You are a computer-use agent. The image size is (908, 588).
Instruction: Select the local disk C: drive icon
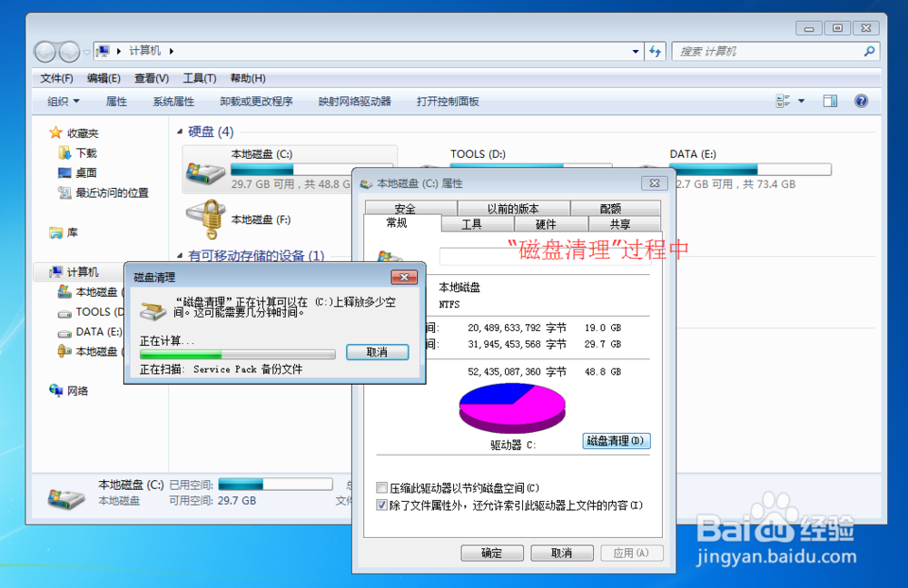pos(205,172)
